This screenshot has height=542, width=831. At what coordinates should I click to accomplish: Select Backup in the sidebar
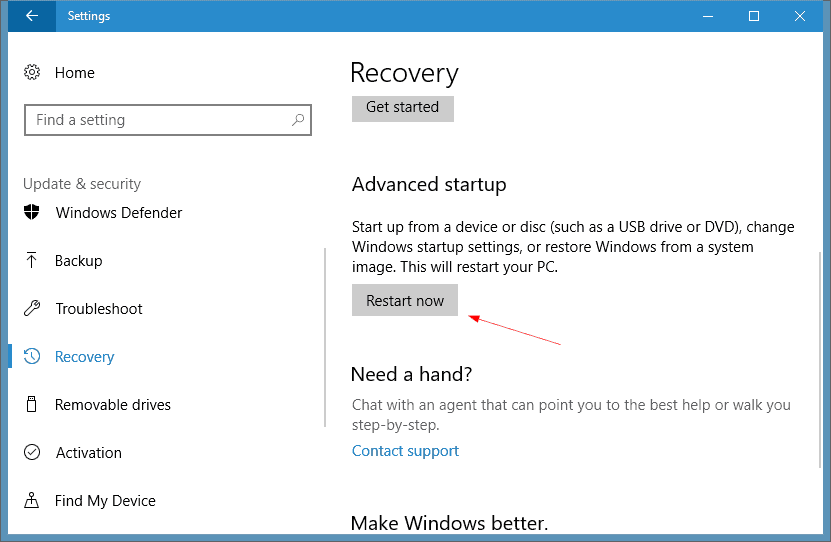pos(78,261)
